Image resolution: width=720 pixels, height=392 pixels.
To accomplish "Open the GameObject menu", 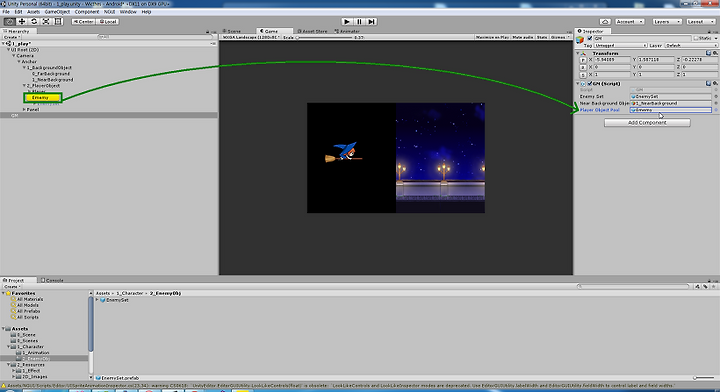I will 57,12.
